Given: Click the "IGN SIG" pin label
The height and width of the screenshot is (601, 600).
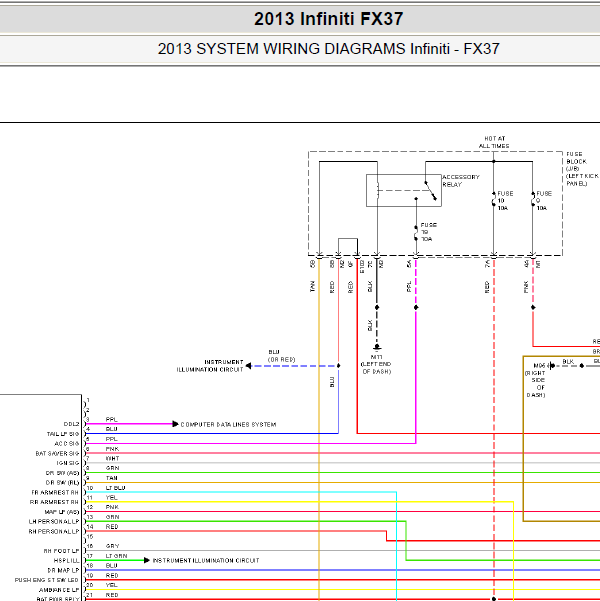Looking at the screenshot, I should point(68,463).
